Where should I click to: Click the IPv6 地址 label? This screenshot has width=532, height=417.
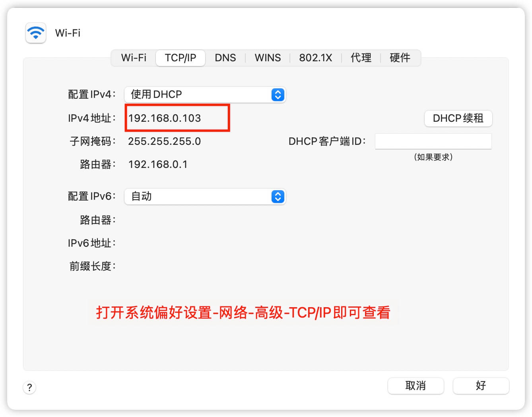click(x=91, y=243)
